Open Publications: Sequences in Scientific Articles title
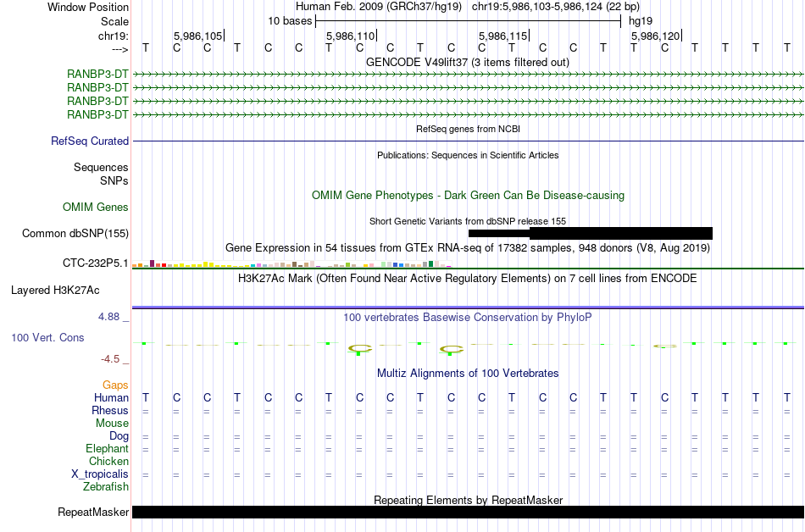 click(x=468, y=155)
